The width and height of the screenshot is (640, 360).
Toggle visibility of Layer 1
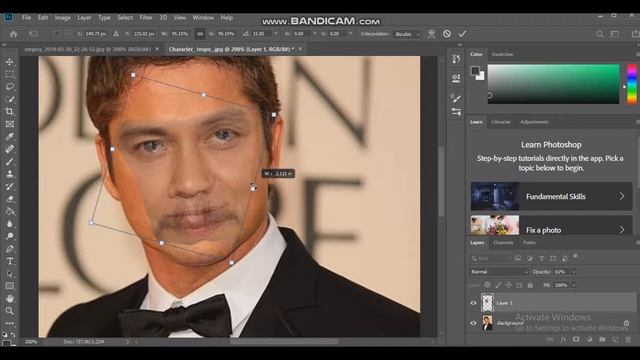[473, 303]
